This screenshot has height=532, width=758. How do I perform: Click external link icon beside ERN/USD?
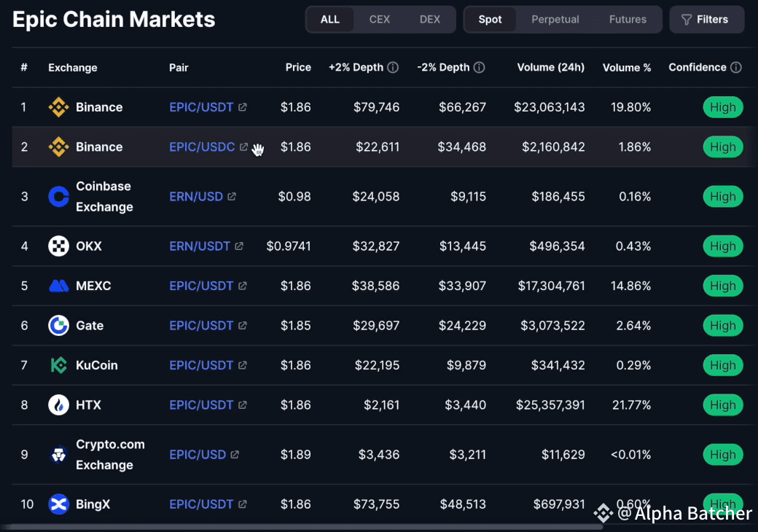(232, 197)
